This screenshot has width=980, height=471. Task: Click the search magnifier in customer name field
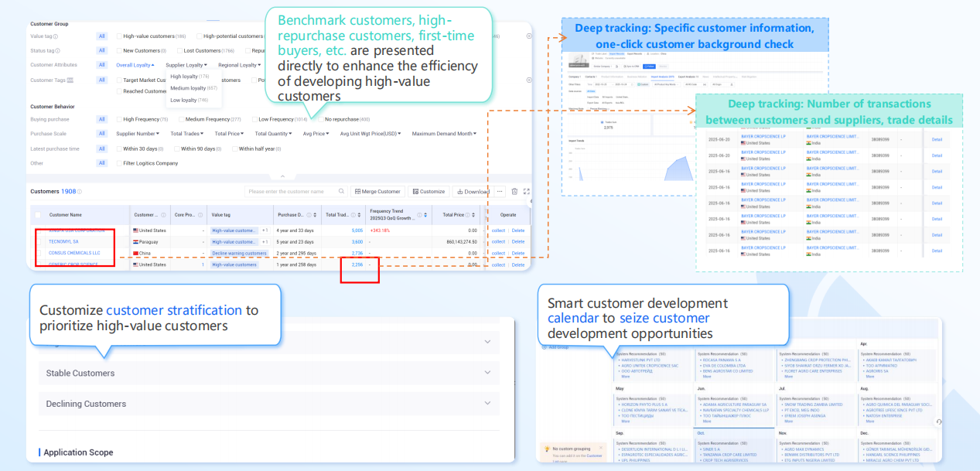(x=342, y=191)
